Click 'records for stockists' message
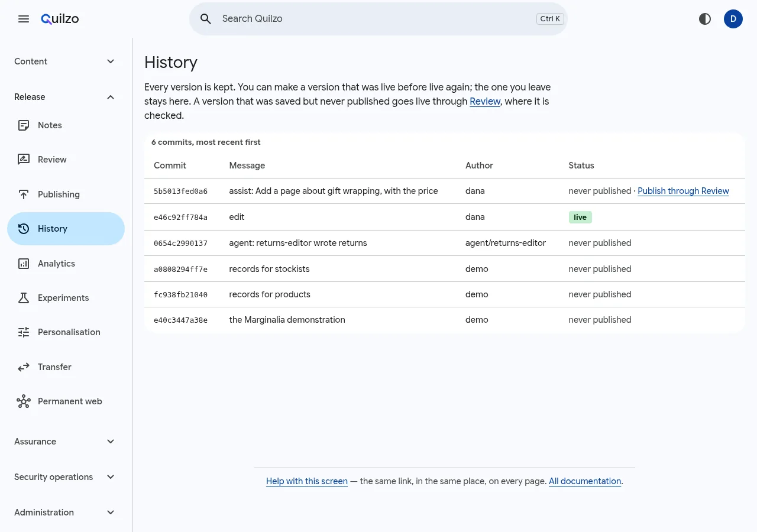 (x=269, y=269)
